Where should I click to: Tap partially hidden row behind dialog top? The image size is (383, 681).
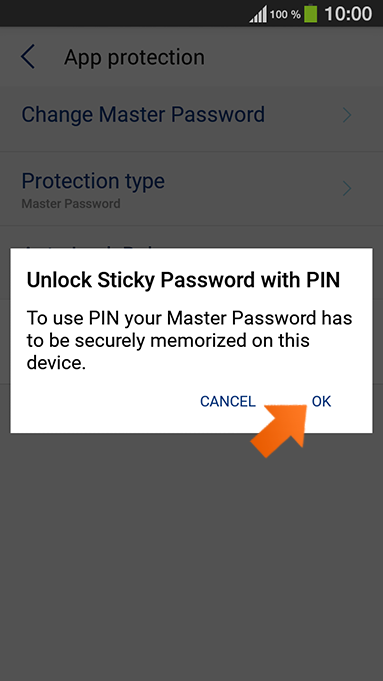click(x=192, y=237)
